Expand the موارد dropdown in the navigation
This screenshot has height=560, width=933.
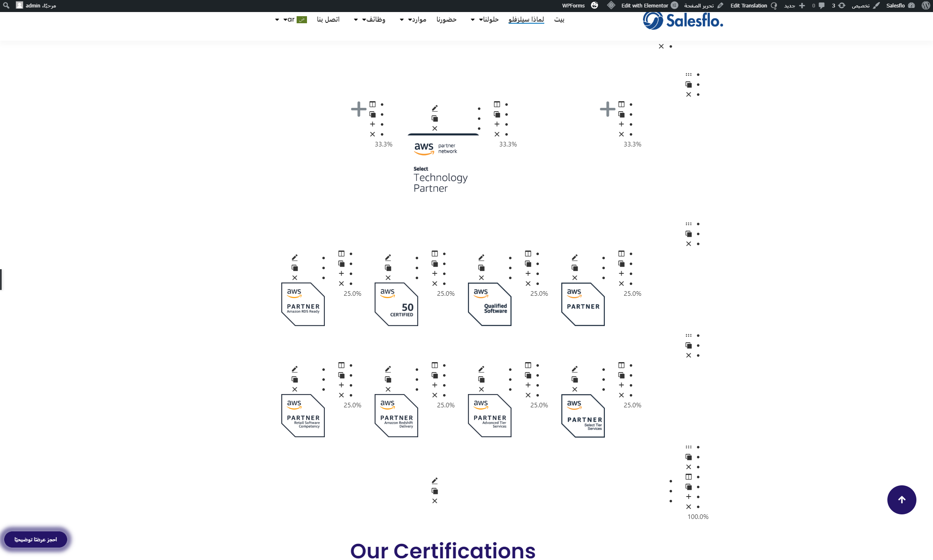pos(402,19)
